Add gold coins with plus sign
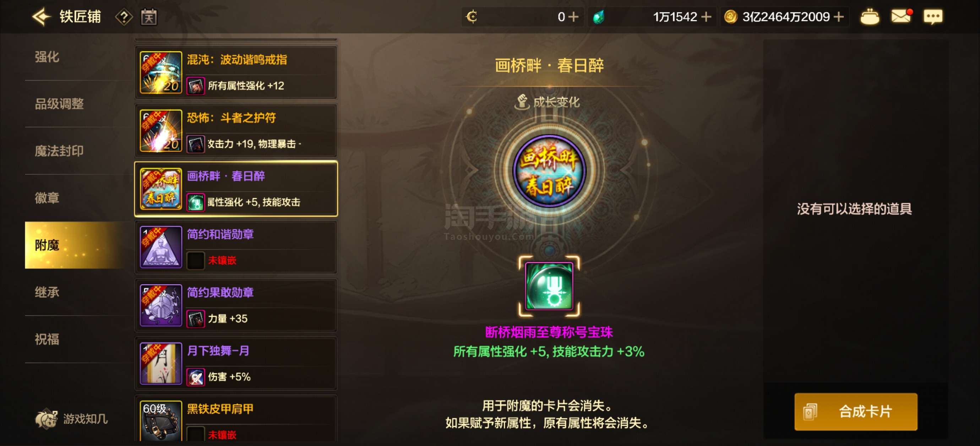 (x=838, y=17)
